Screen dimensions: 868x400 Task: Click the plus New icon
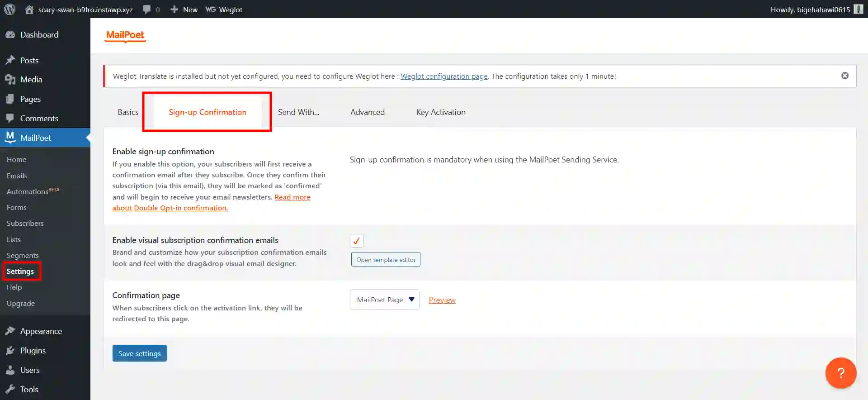(x=174, y=10)
